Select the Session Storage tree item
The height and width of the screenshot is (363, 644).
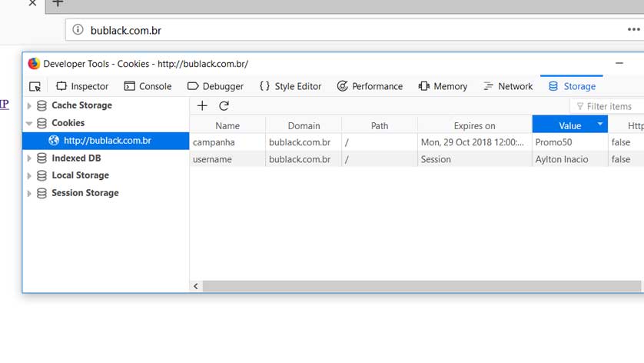point(85,193)
